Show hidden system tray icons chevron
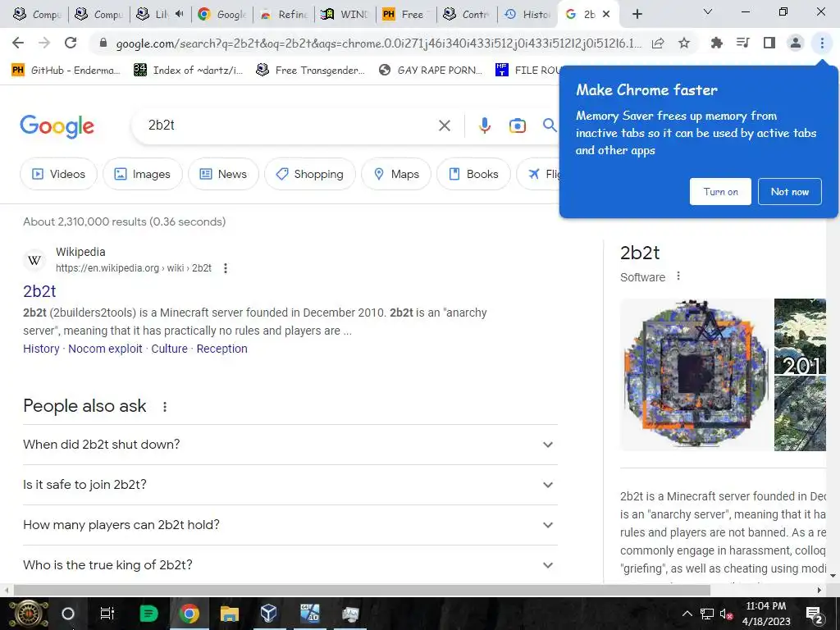840x630 pixels. coord(687,614)
